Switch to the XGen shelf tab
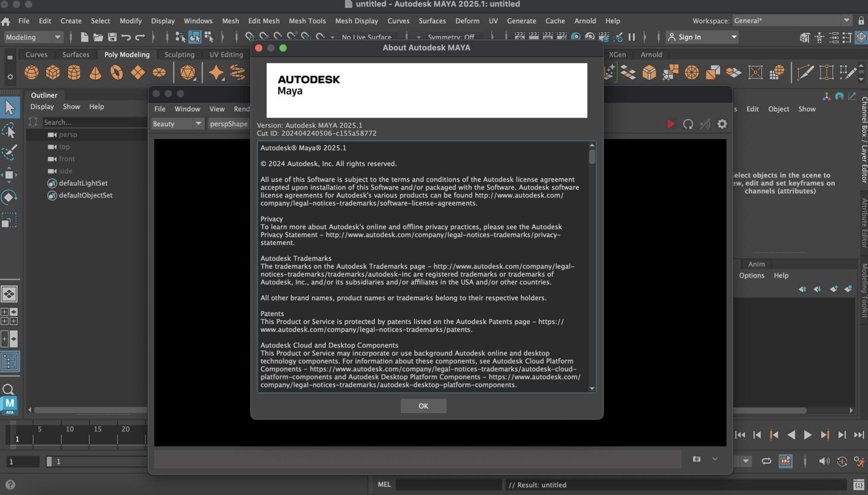Viewport: 868px width, 495px height. [x=617, y=55]
